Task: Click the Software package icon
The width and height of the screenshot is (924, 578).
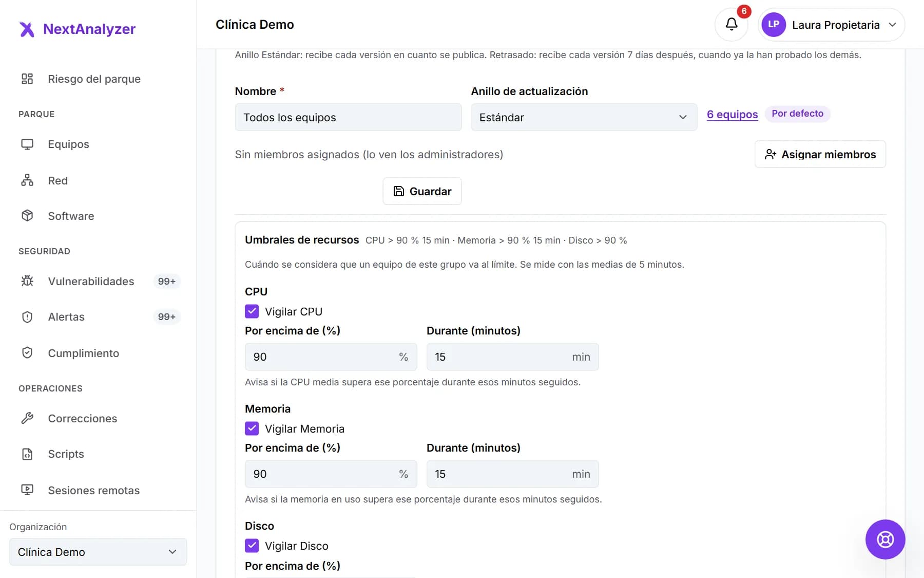Action: point(27,216)
